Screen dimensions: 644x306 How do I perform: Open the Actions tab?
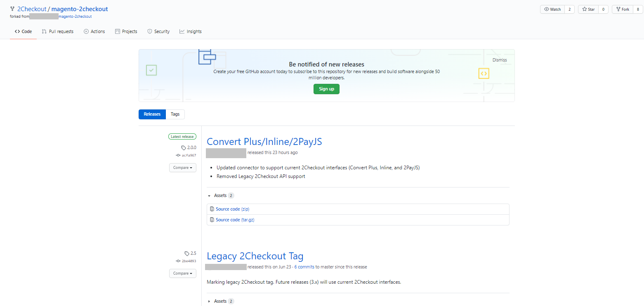pos(94,31)
